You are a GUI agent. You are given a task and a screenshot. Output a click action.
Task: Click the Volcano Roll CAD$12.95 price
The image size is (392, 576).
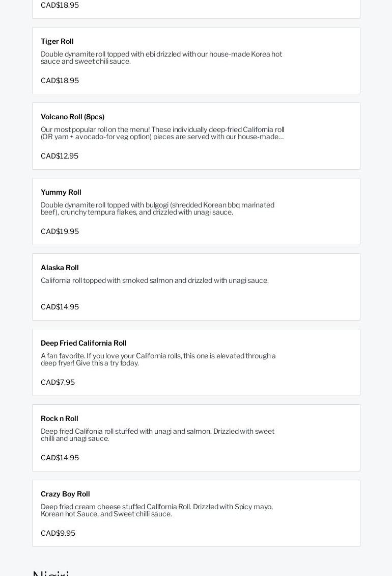(60, 156)
